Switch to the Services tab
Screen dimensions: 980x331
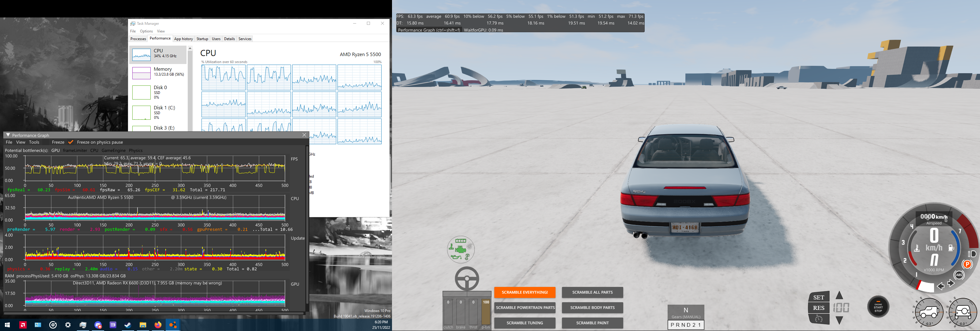coord(245,39)
